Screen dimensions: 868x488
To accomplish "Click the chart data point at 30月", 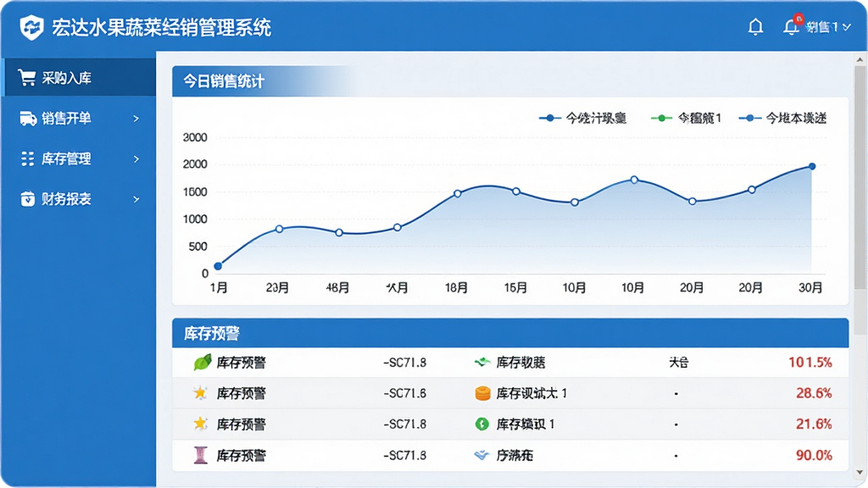I will tap(812, 166).
